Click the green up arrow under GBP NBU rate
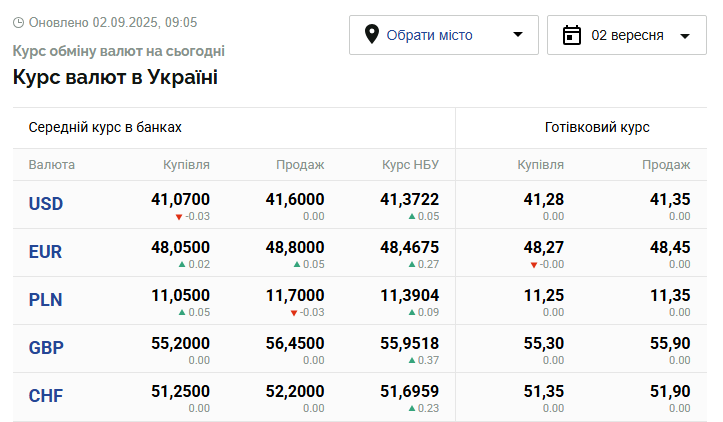The image size is (723, 422). point(412,360)
